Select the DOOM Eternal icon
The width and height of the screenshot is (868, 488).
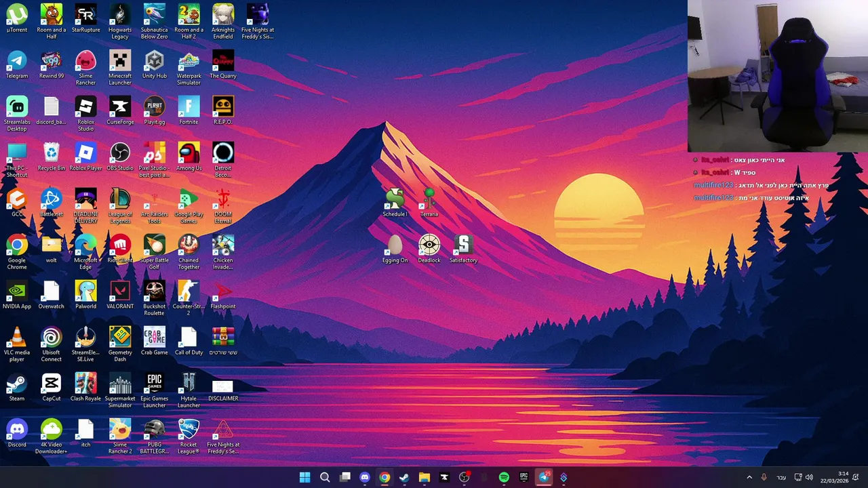(223, 206)
